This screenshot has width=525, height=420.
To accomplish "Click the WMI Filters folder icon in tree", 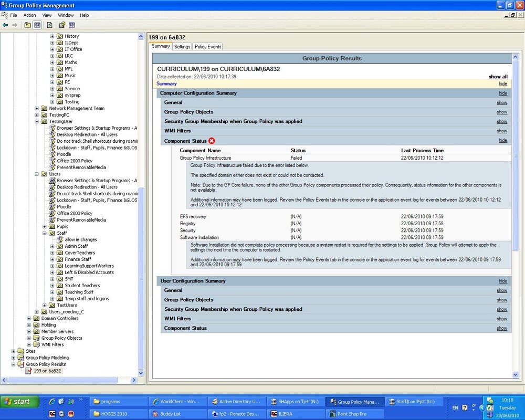I will click(x=37, y=344).
